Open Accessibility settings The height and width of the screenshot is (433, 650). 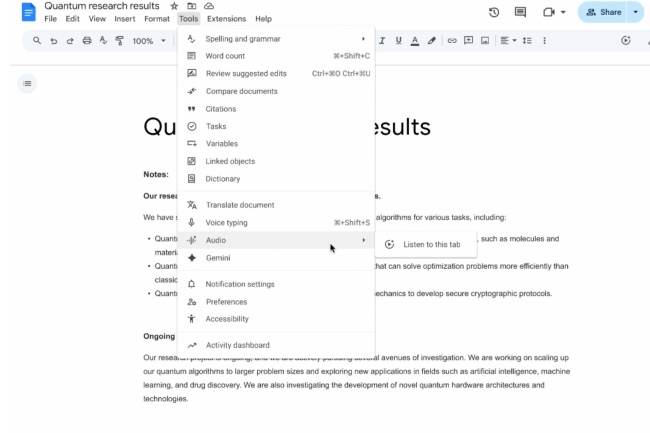coord(276,319)
